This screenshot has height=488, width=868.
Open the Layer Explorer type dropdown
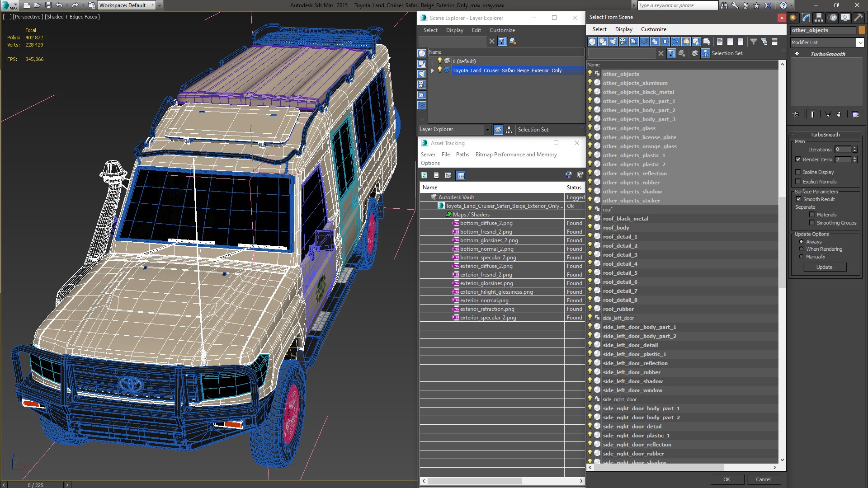[487, 130]
